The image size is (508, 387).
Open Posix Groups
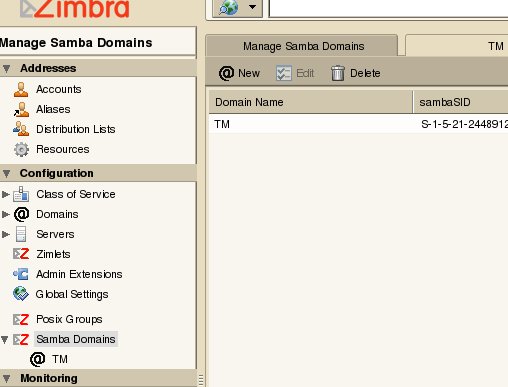pos(69,319)
